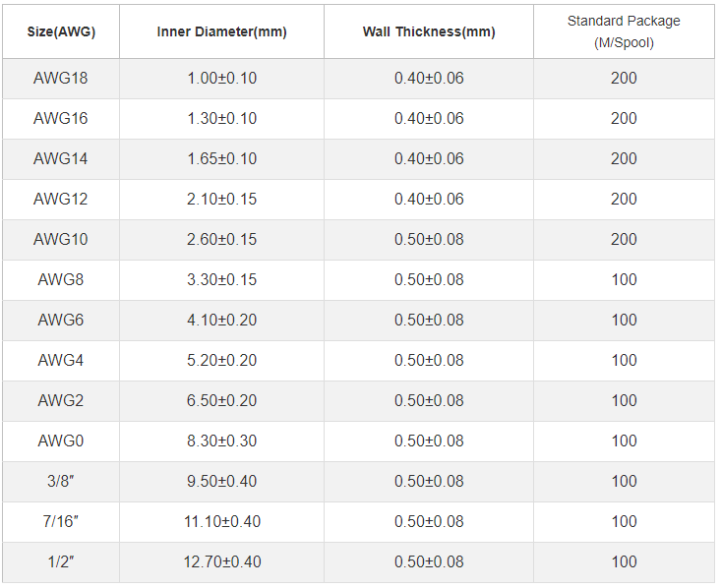Click the 3/8″ size cell
The width and height of the screenshot is (721, 588).
[x=61, y=482]
